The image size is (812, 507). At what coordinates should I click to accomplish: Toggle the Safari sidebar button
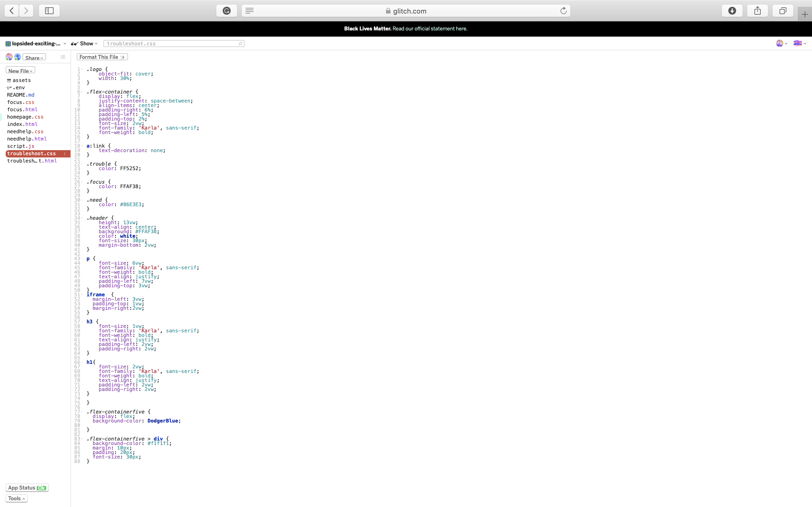point(49,11)
